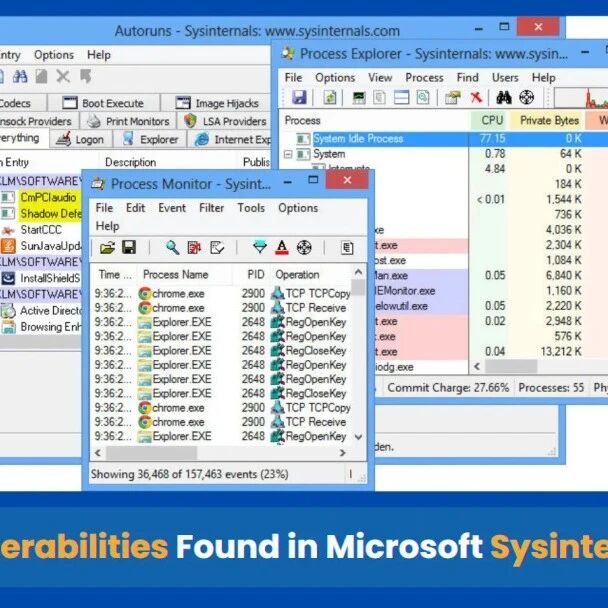Click the Open folder icon in Process Monitor

(x=107, y=247)
